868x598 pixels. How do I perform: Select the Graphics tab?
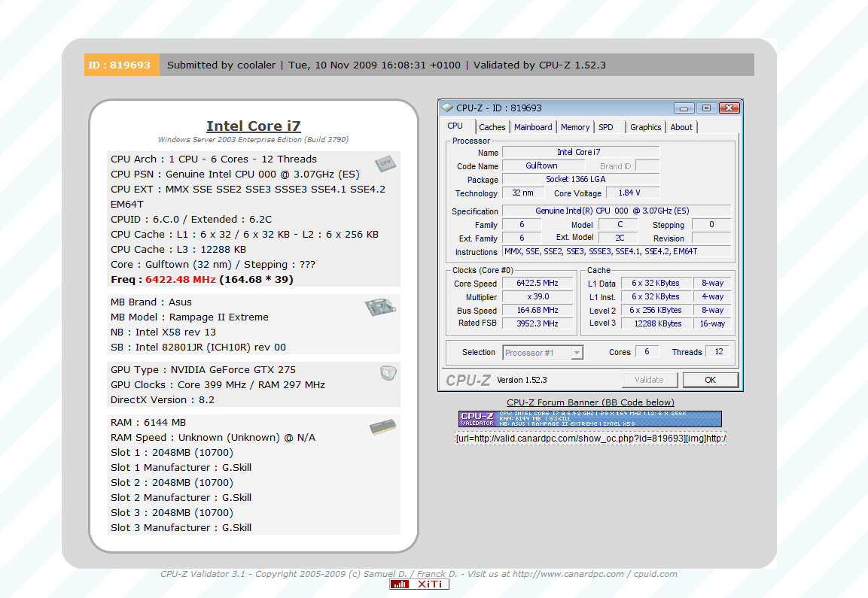click(x=645, y=127)
